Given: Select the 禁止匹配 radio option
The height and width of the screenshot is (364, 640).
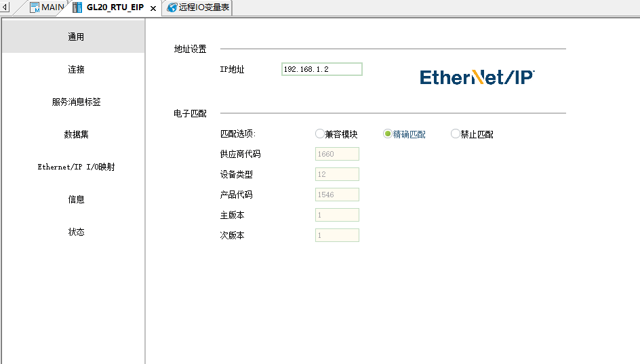Looking at the screenshot, I should pos(456,134).
